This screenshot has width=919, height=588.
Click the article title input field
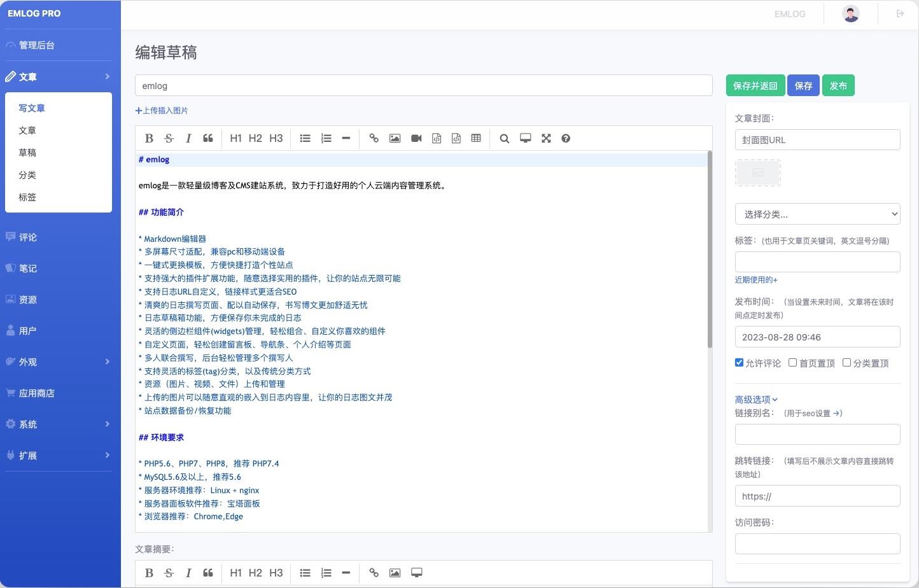[424, 85]
